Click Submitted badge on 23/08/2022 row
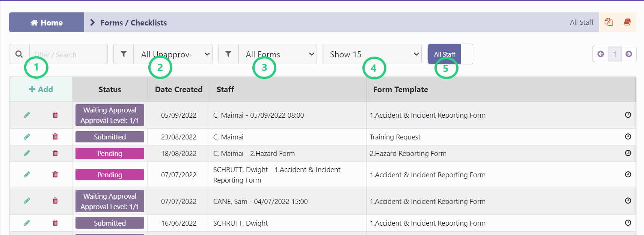The image size is (644, 235). (110, 137)
